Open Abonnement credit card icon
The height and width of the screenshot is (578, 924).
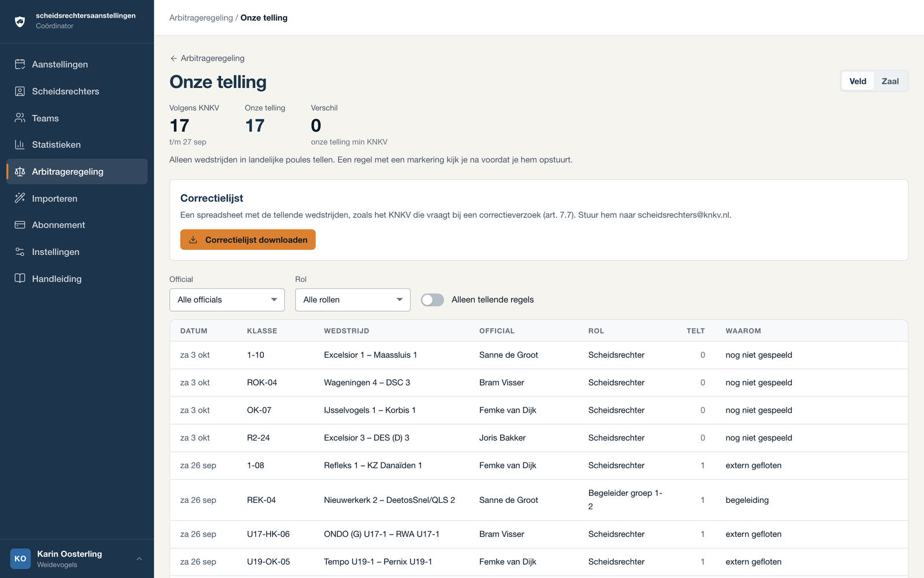pos(20,225)
